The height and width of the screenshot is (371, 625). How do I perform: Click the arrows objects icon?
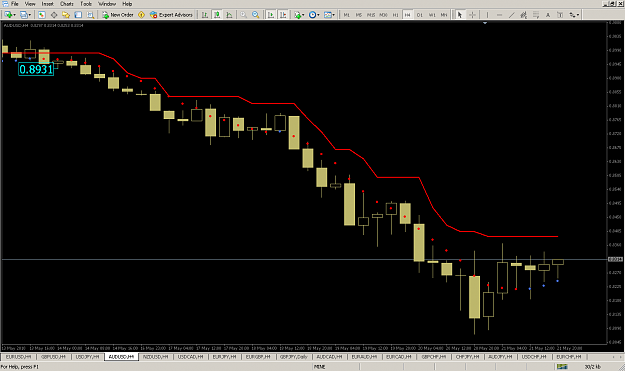click(x=572, y=15)
